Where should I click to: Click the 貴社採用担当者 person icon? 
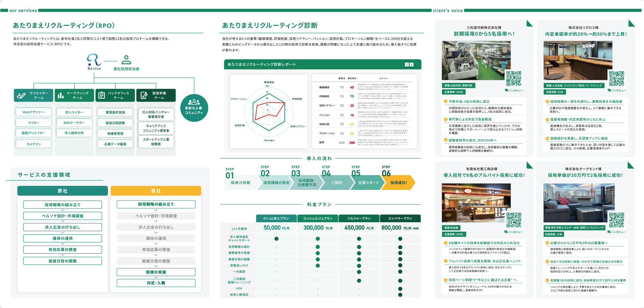(x=126, y=60)
